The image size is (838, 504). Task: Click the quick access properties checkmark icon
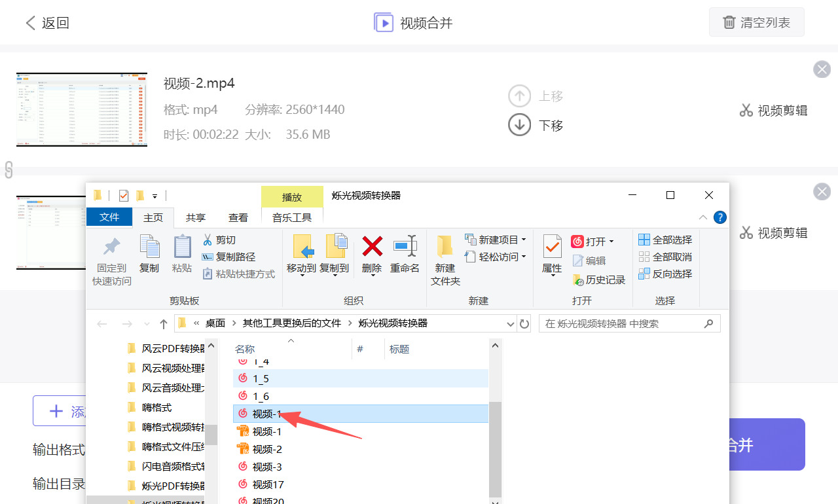[124, 195]
